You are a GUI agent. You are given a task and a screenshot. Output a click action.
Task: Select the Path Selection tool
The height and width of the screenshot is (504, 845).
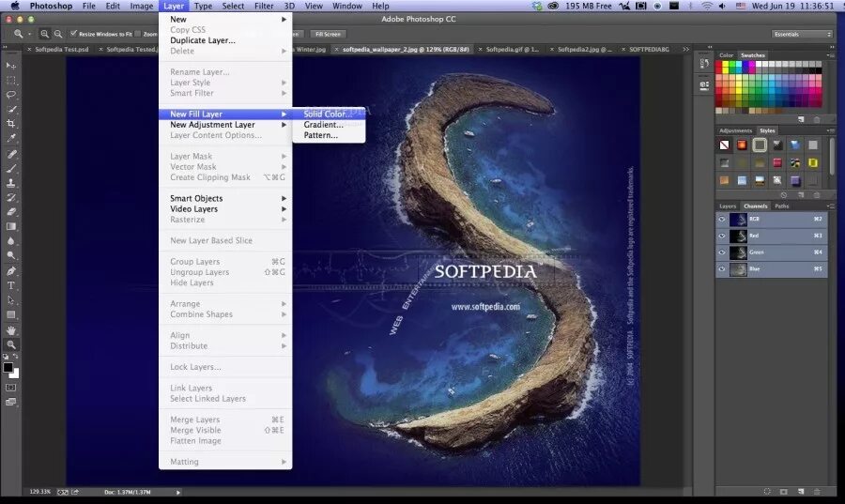10,300
